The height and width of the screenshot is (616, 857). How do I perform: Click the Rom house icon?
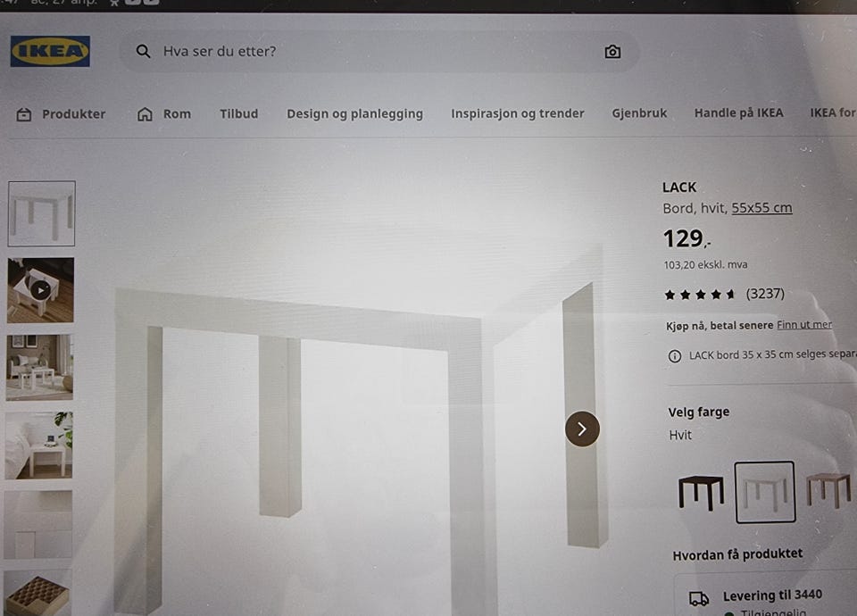coord(145,114)
